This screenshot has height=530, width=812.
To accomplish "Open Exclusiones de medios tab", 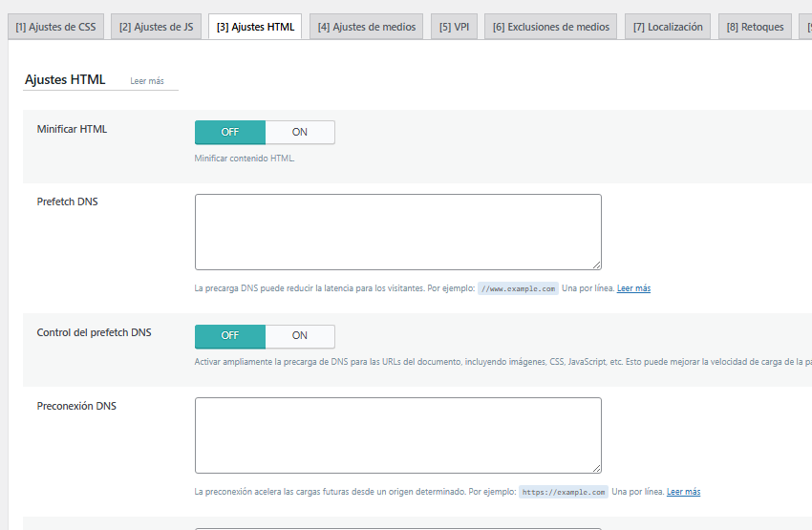I will (551, 27).
